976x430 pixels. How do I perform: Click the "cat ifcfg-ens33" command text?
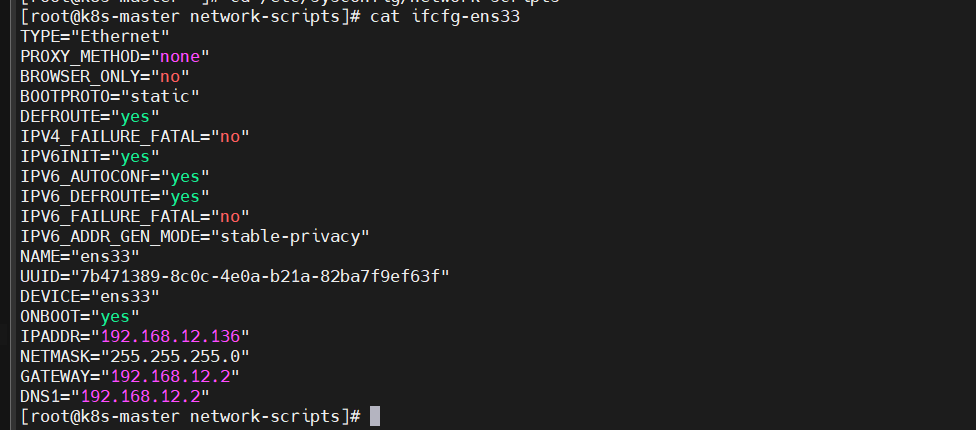point(444,17)
